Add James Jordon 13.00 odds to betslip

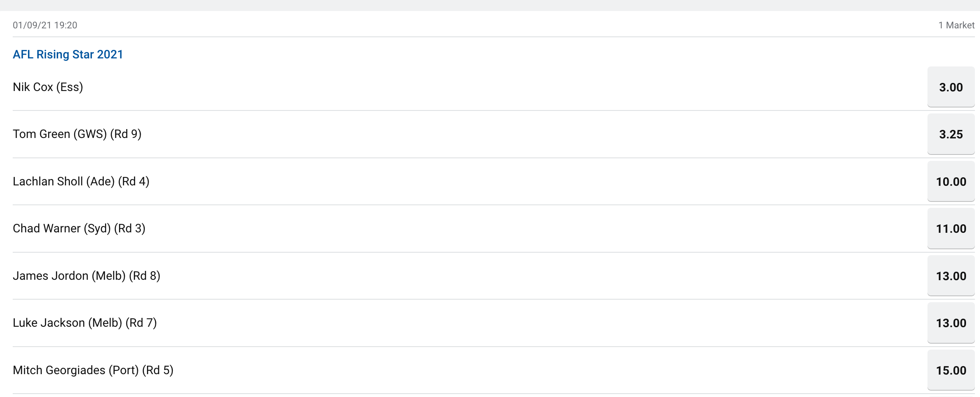tap(951, 276)
